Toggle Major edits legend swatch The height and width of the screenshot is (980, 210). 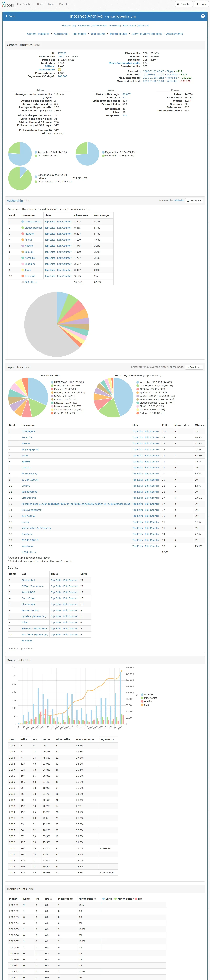click(x=103, y=152)
